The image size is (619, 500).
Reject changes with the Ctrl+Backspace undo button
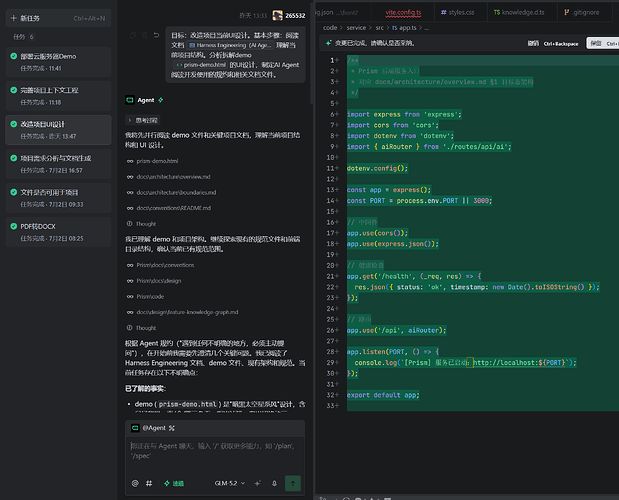click(x=553, y=43)
